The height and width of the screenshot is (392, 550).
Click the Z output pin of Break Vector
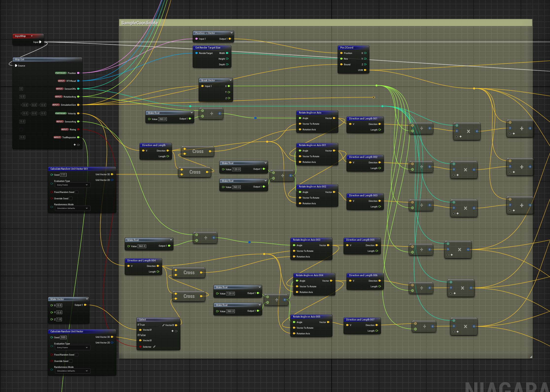pos(229,98)
